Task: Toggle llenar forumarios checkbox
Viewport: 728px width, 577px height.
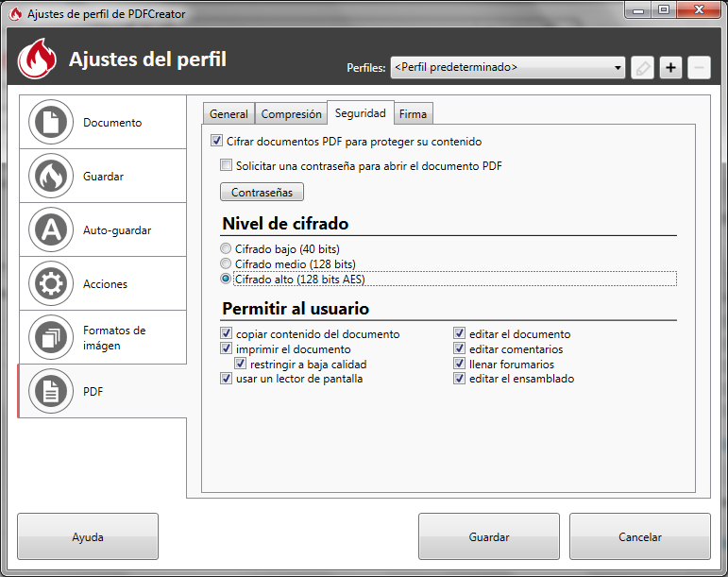Action: (459, 364)
